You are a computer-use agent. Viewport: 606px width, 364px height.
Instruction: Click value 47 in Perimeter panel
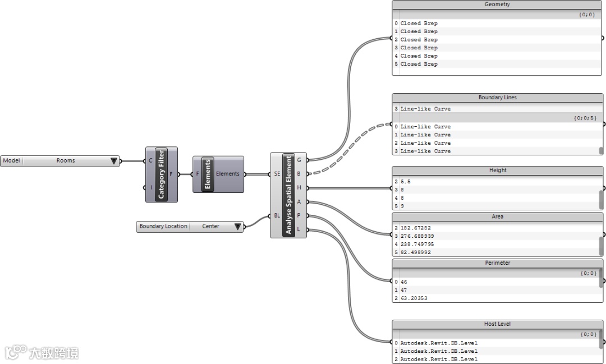coord(404,290)
